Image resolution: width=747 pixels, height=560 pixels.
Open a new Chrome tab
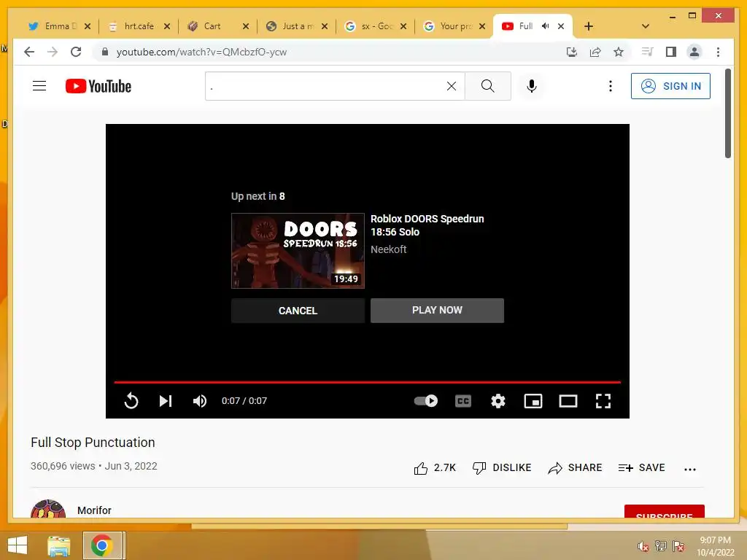pyautogui.click(x=589, y=26)
